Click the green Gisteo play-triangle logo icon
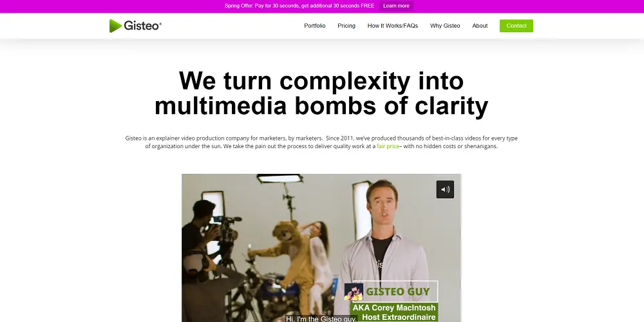The width and height of the screenshot is (644, 322). pos(115,26)
